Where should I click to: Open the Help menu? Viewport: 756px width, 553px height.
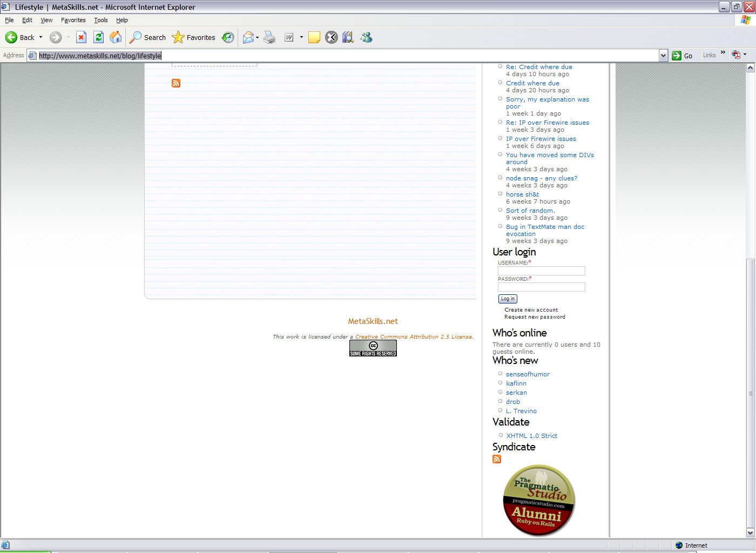[122, 20]
